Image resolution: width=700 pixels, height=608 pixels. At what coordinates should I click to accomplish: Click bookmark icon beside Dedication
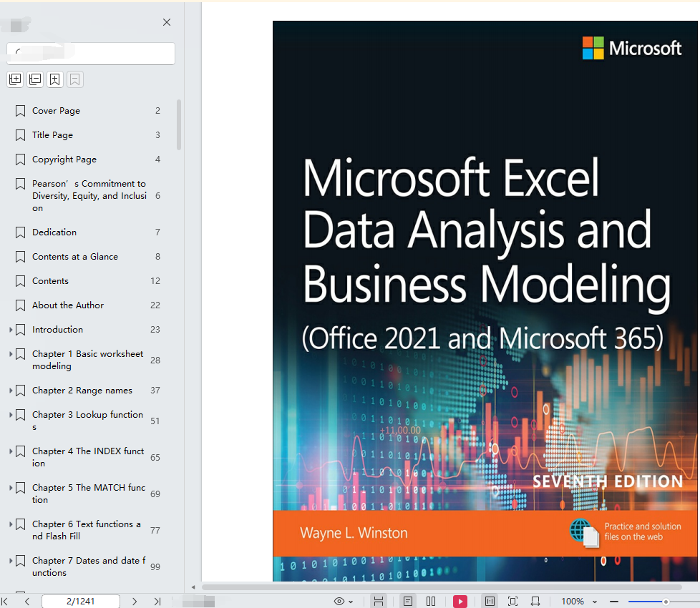[20, 232]
